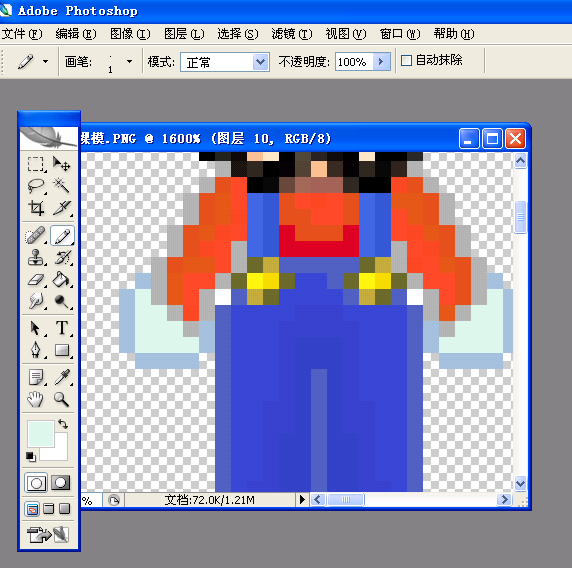Select the Paint Bucket tool
Screen dimensions: 572x568
click(61, 280)
